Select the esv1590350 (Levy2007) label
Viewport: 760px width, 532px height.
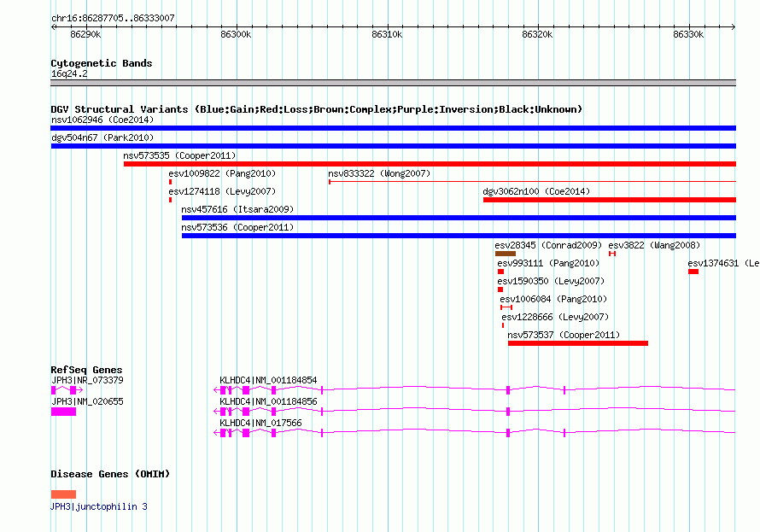point(551,281)
